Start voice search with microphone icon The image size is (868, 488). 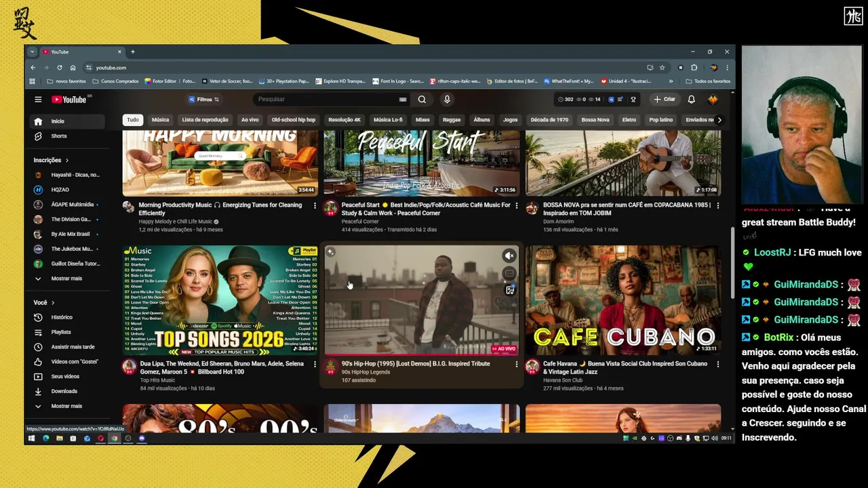click(x=447, y=99)
